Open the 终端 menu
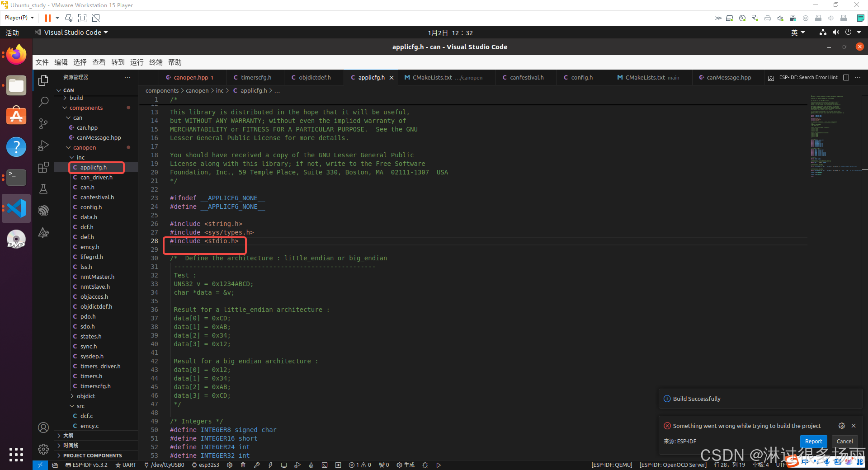 pos(156,62)
